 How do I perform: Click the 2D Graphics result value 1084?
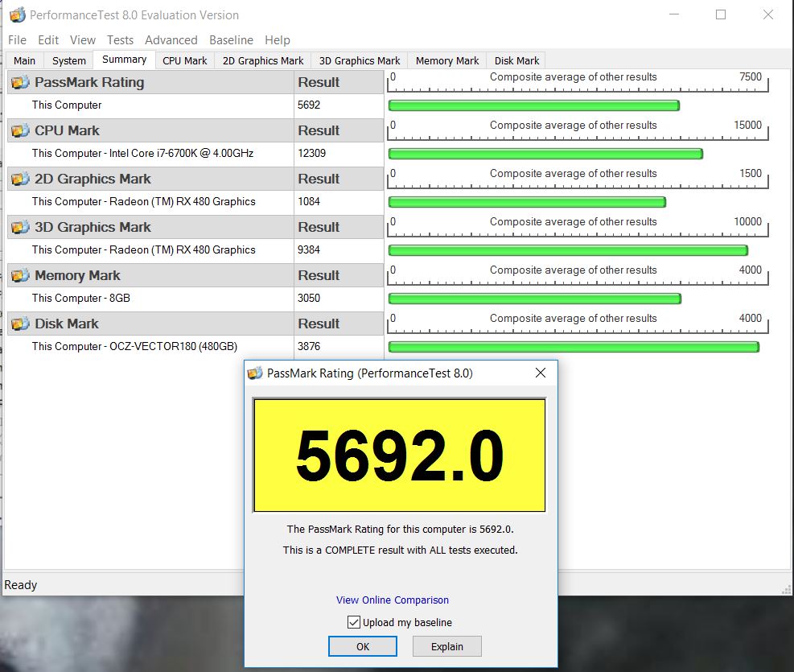click(309, 201)
